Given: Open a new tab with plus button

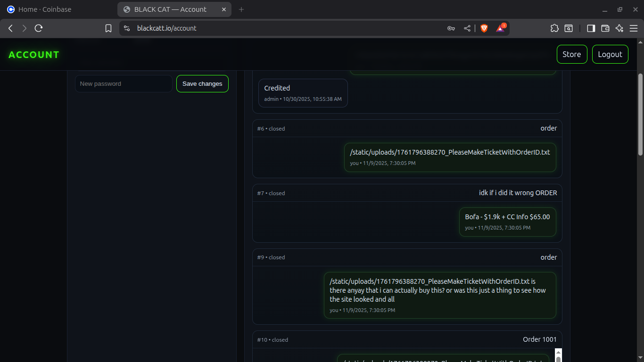Looking at the screenshot, I should (x=241, y=9).
